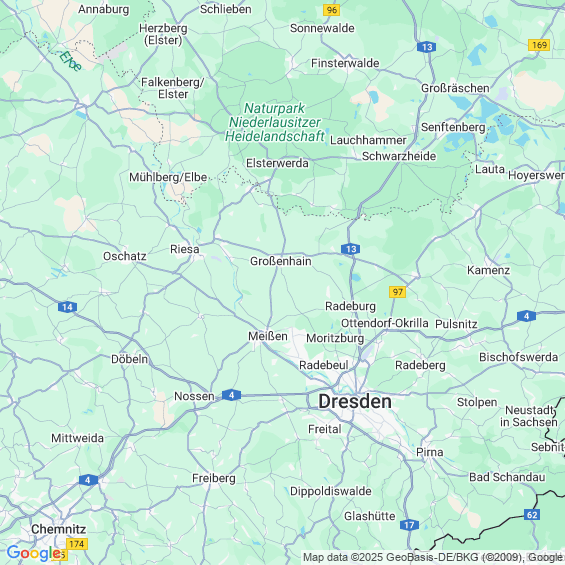Open the Google logo link
Viewport: 565px width, 565px height.
[33, 553]
